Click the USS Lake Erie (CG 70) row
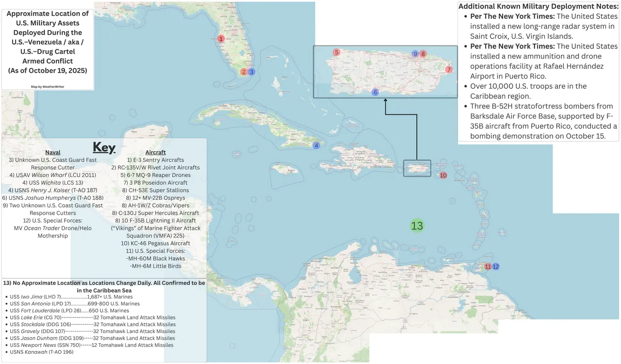The image size is (621, 364). (x=90, y=317)
